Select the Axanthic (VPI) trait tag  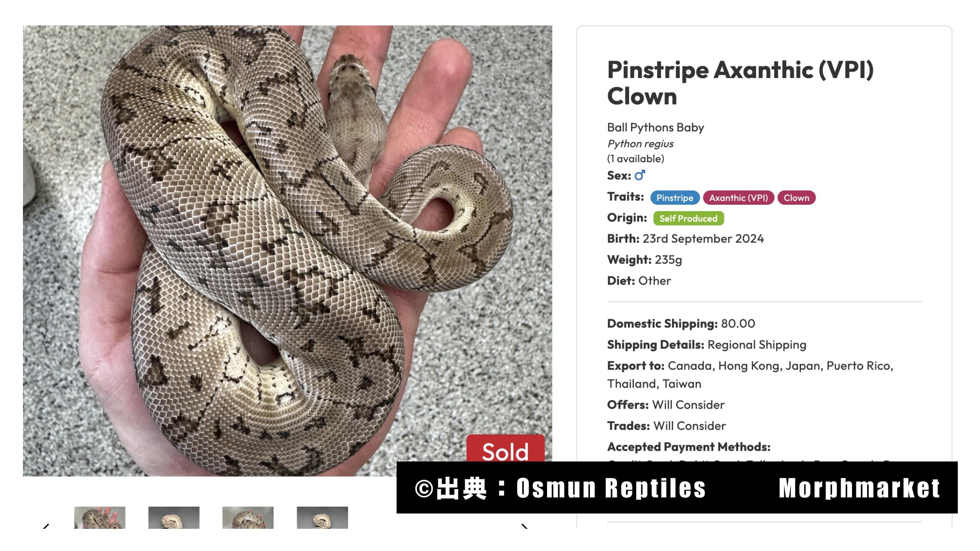click(x=738, y=198)
